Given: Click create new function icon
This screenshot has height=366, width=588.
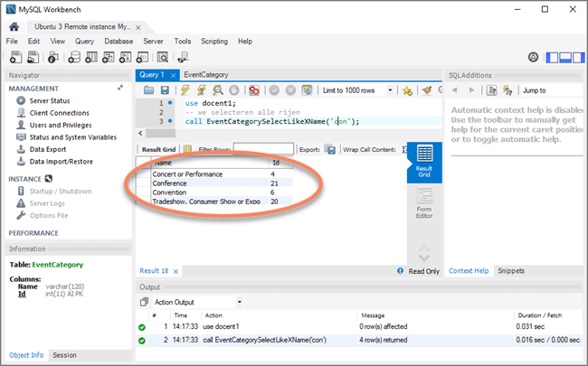Looking at the screenshot, I should (142, 57).
